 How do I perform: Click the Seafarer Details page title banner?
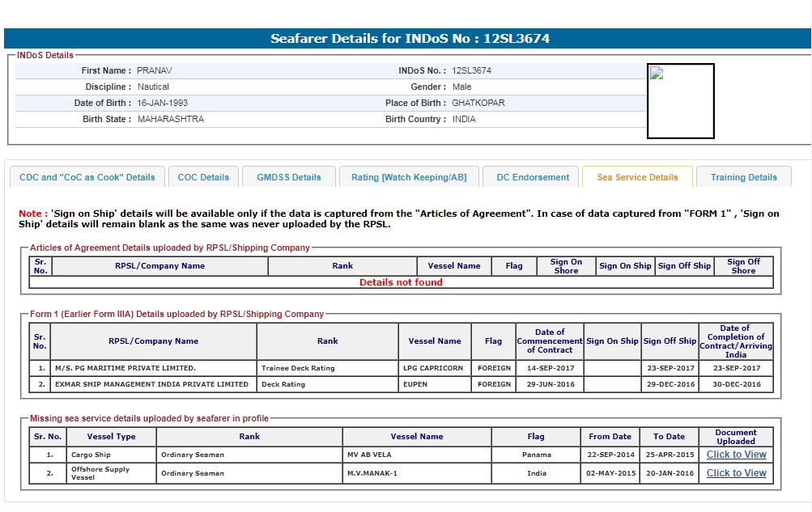point(410,39)
